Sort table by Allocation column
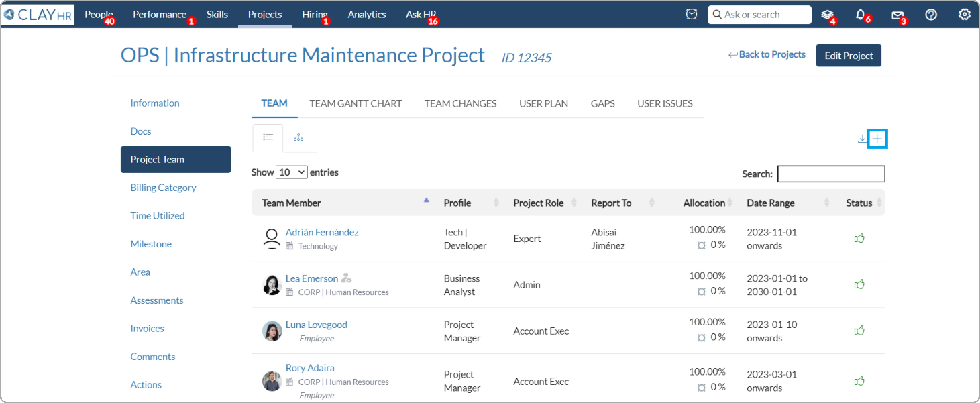Image resolution: width=980 pixels, height=403 pixels. pos(704,203)
